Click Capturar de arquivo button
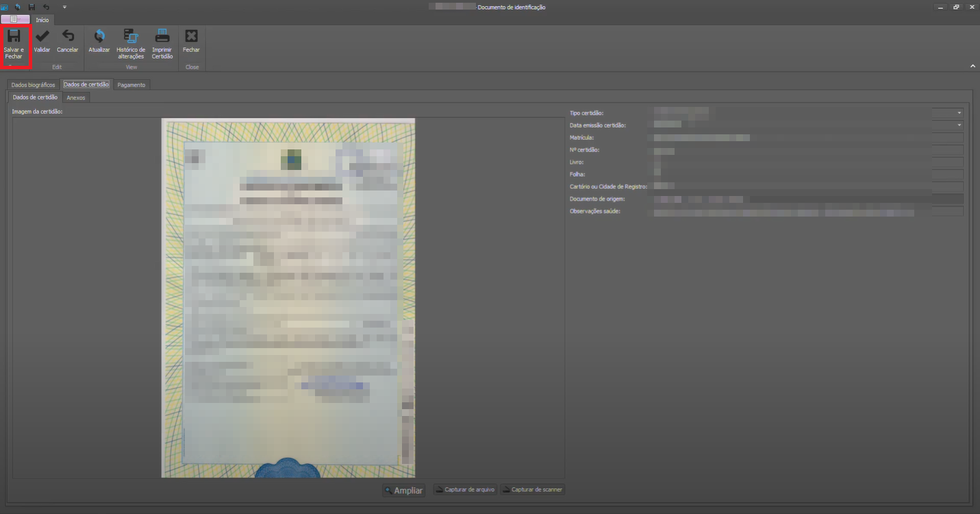Screen dimensions: 980x514 (465, 490)
